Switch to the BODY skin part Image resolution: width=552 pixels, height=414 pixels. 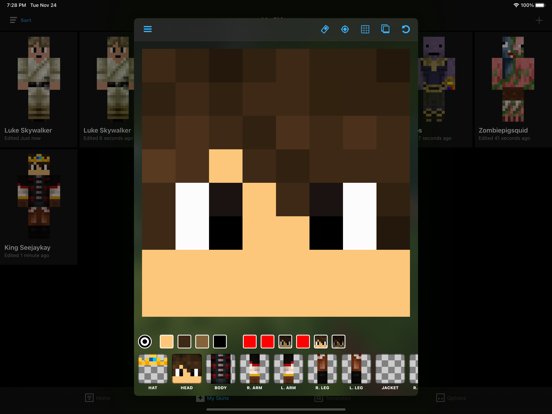click(221, 372)
